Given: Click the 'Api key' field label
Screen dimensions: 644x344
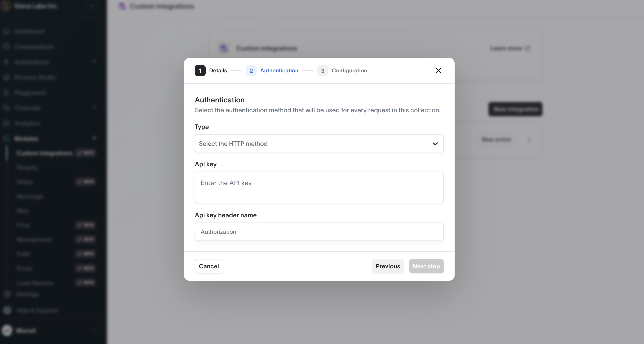Looking at the screenshot, I should [205, 164].
